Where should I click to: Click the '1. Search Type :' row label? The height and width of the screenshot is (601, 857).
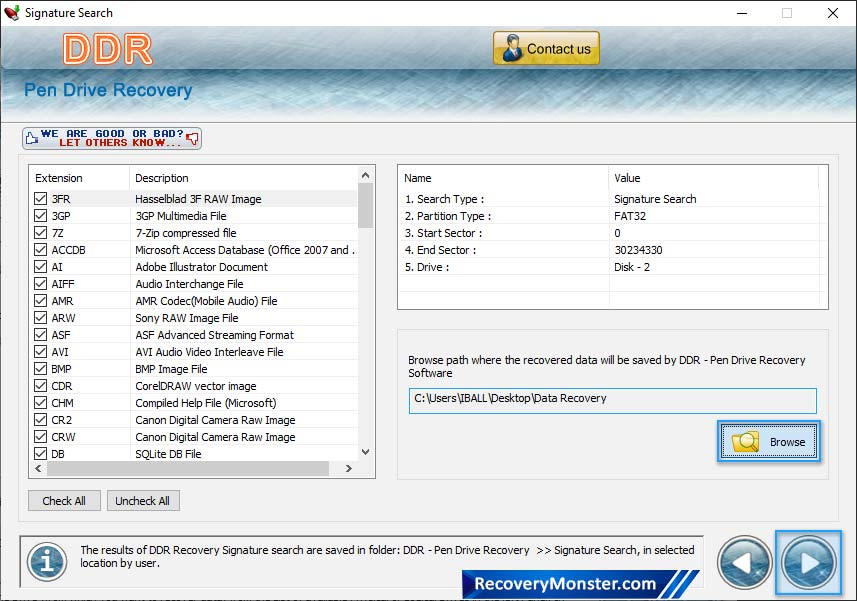pyautogui.click(x=444, y=199)
